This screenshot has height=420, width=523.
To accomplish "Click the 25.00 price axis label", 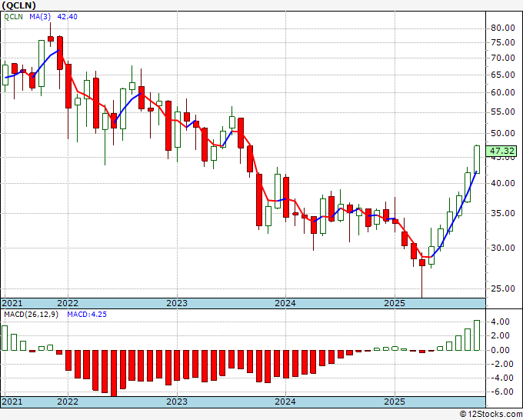I will tap(503, 288).
